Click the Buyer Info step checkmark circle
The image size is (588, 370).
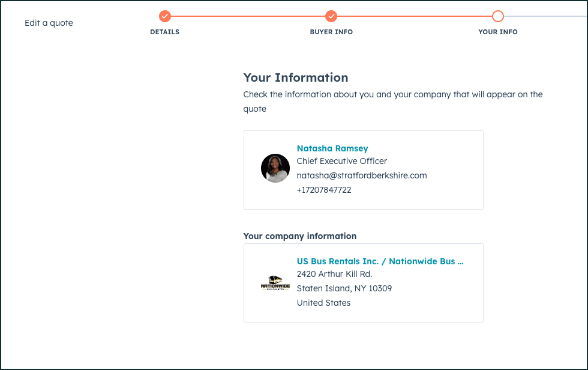pyautogui.click(x=331, y=16)
